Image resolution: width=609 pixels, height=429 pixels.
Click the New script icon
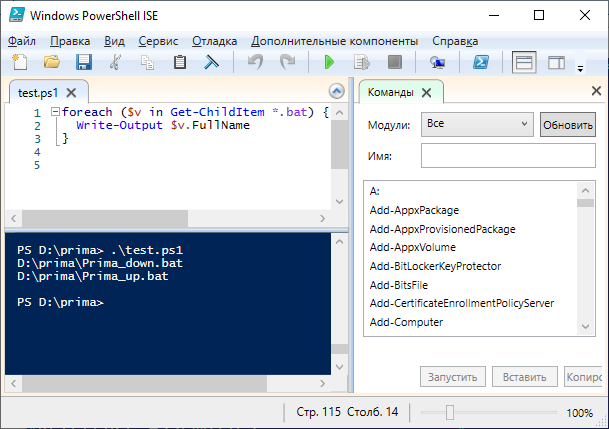pyautogui.click(x=21, y=63)
